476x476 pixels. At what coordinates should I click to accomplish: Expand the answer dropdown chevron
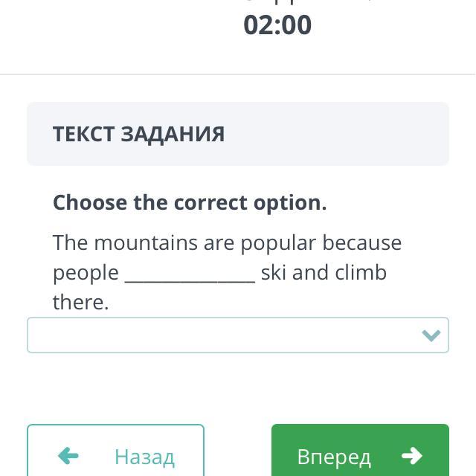(431, 335)
